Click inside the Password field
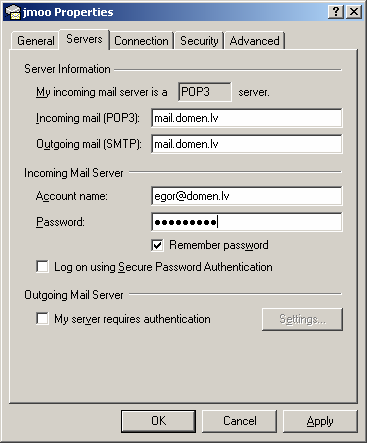 tap(247, 222)
